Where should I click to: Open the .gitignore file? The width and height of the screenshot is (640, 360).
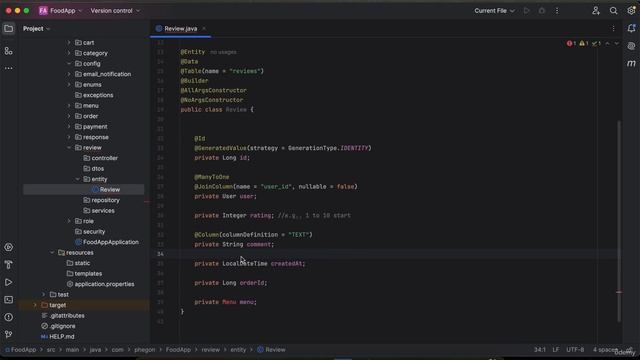58,326
